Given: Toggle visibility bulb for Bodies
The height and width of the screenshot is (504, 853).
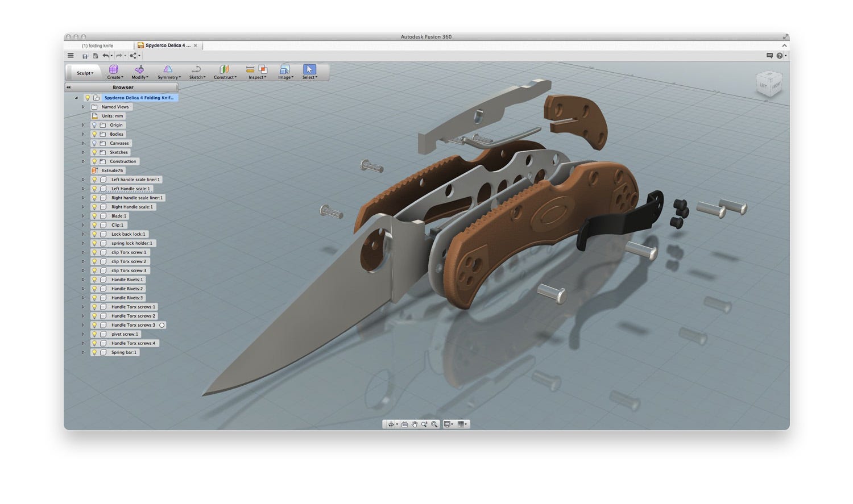Looking at the screenshot, I should tap(94, 134).
